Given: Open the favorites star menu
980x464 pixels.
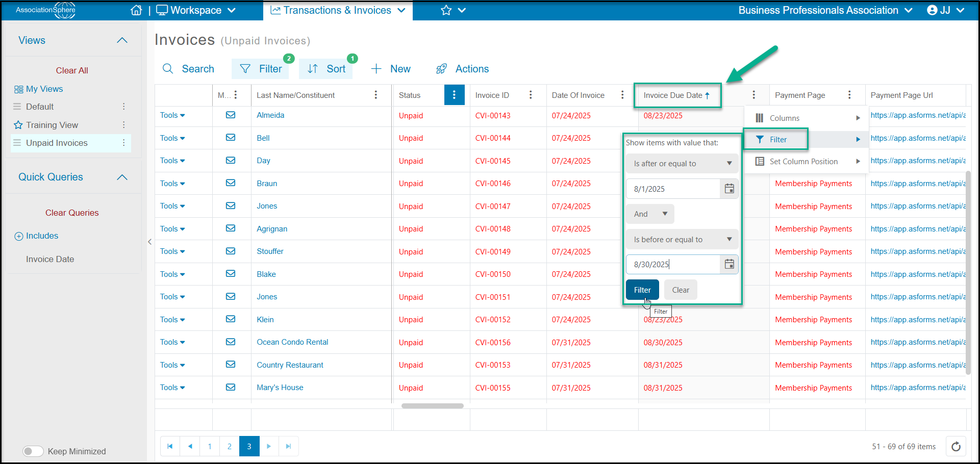Looking at the screenshot, I should [x=453, y=10].
